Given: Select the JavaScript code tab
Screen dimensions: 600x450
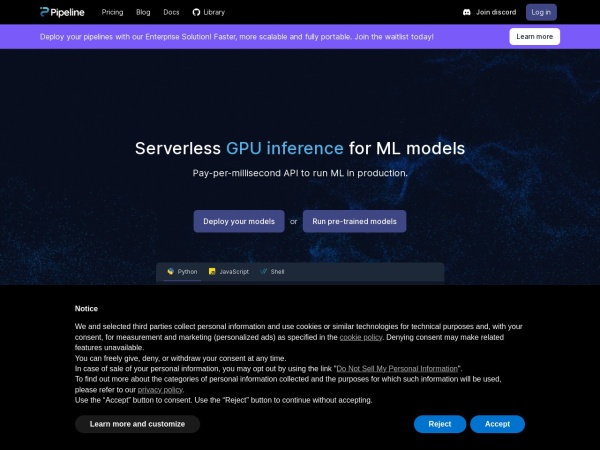Looking at the screenshot, I should coord(229,271).
